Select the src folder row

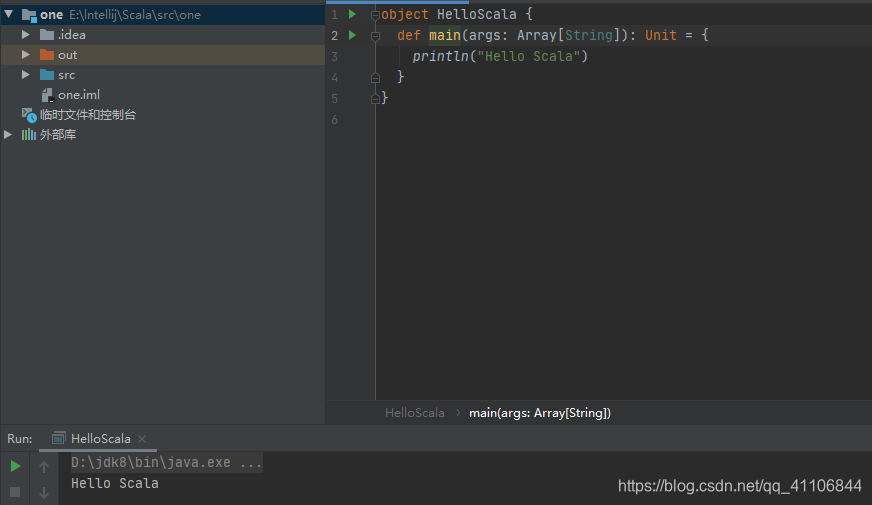pyautogui.click(x=163, y=75)
